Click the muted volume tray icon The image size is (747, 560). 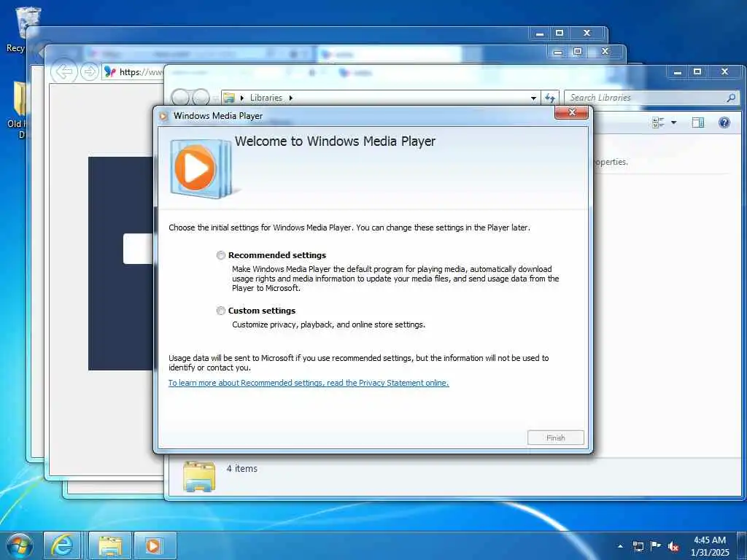tap(673, 546)
